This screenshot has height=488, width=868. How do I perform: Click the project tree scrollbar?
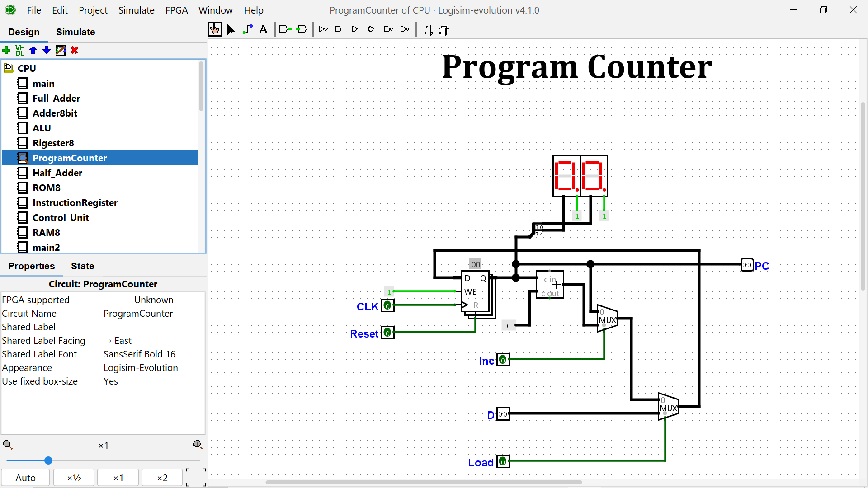(x=201, y=86)
